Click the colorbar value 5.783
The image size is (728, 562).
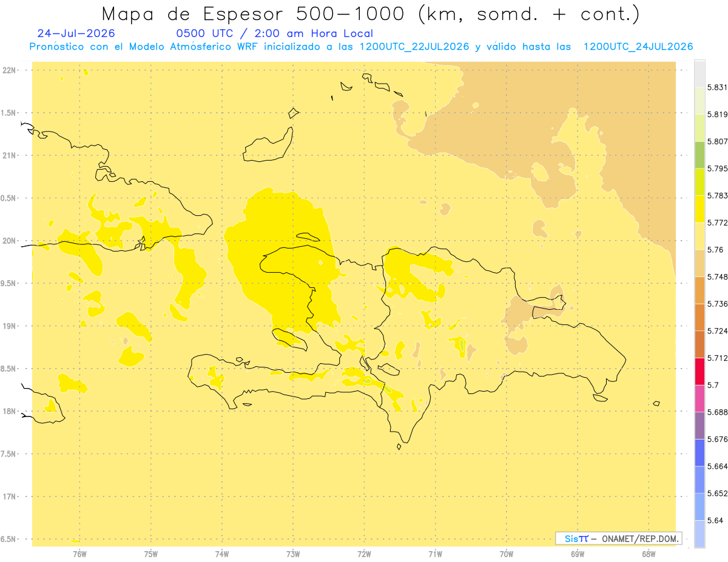tap(718, 196)
